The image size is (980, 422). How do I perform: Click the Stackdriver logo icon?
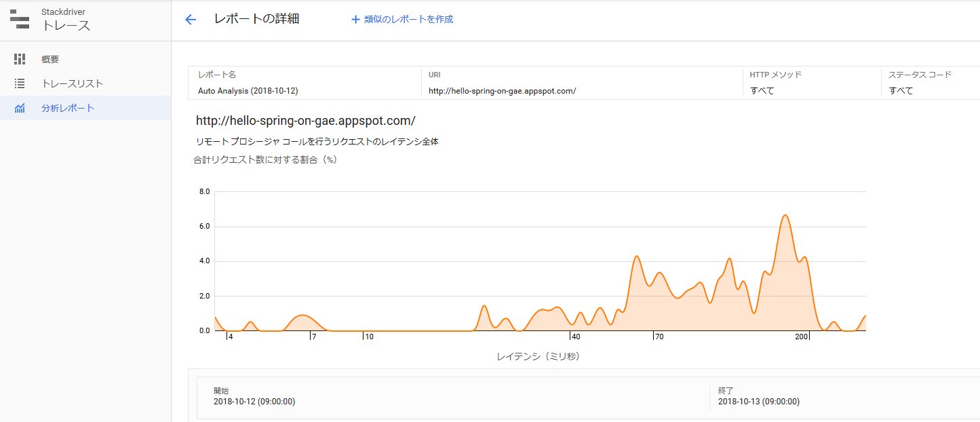pos(20,19)
